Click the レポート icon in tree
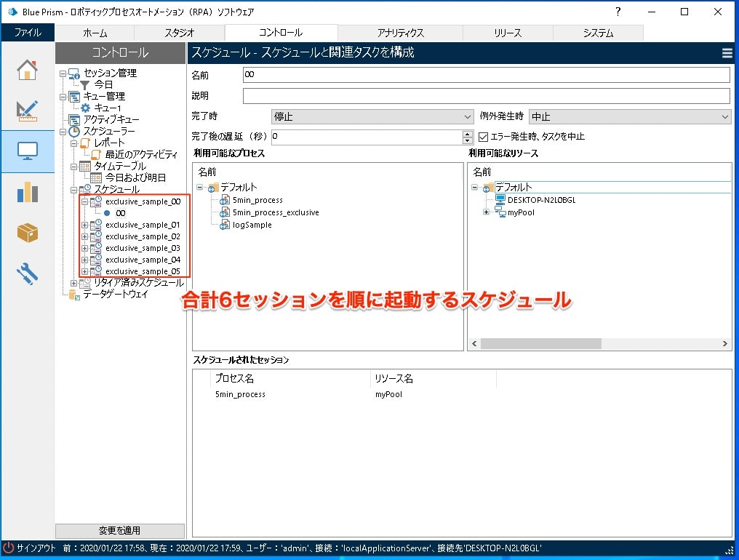 click(x=85, y=143)
